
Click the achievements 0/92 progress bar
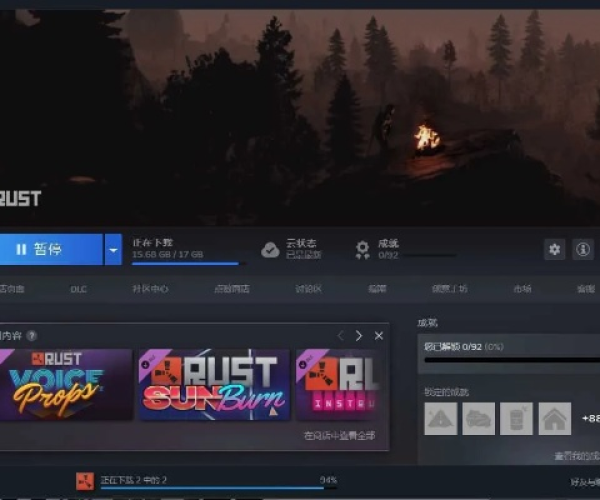pyautogui.click(x=512, y=360)
